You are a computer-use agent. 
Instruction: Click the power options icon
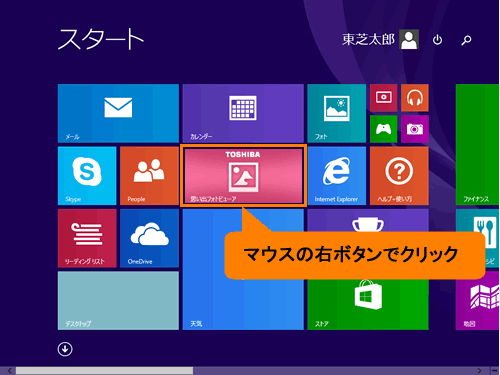[x=437, y=40]
